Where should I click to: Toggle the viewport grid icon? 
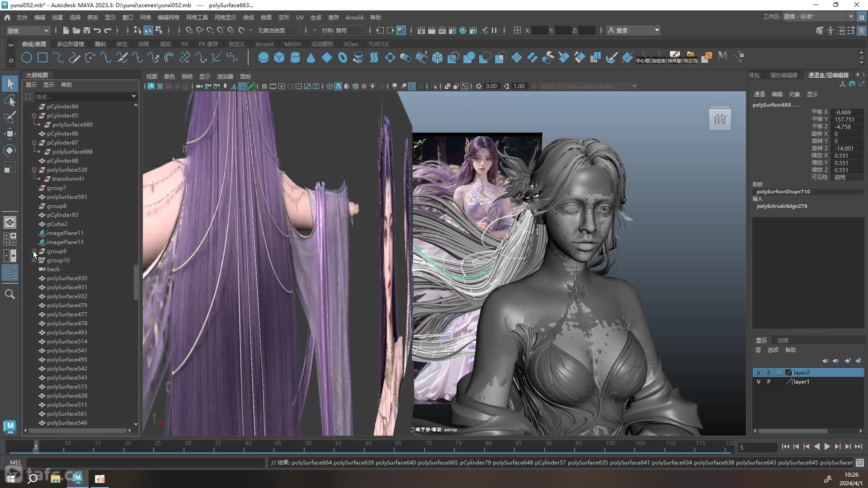[264, 86]
